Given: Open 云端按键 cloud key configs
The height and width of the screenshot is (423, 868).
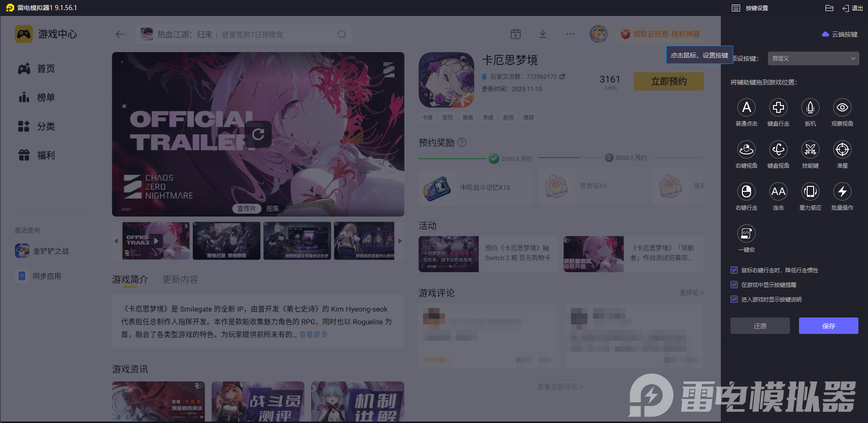Looking at the screenshot, I should 840,34.
